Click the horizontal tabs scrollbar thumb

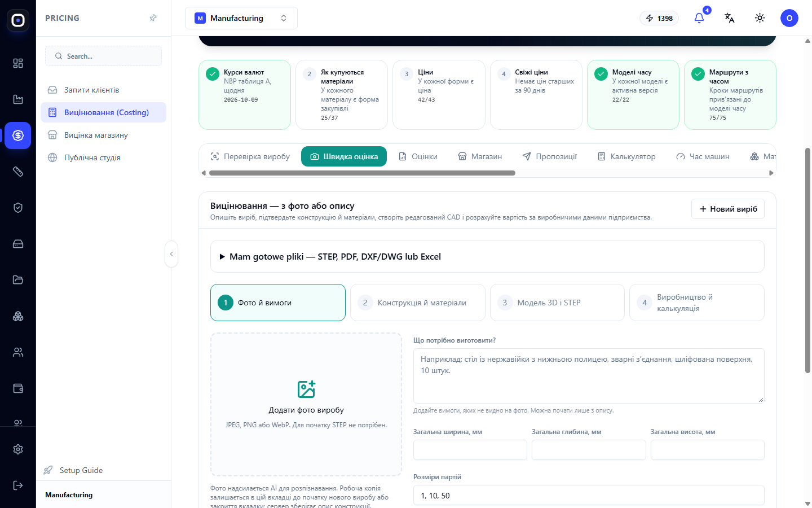coord(362,173)
